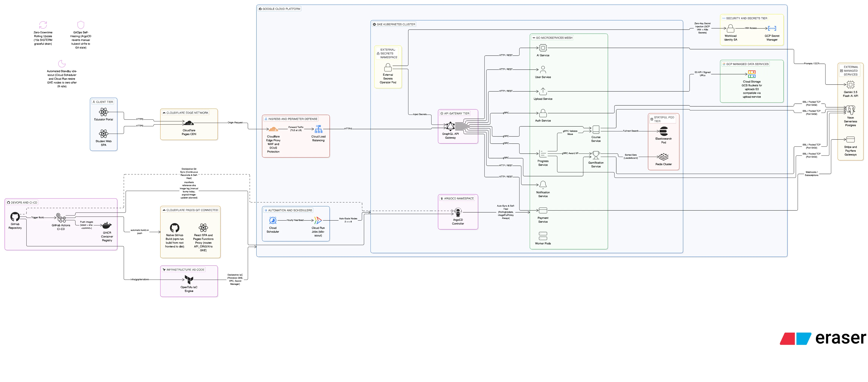Click the Auth Service lock icon
This screenshot has height=382, width=868.
coord(543,113)
